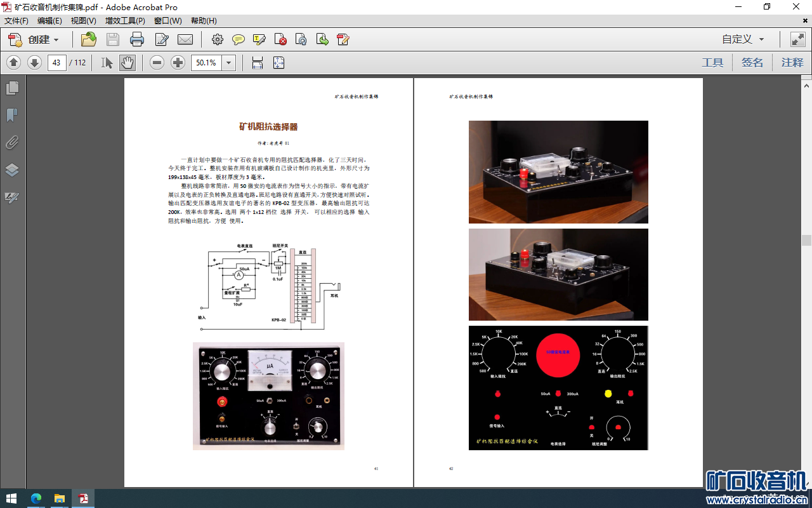Click the extract pages icon with green arrow

[322, 39]
